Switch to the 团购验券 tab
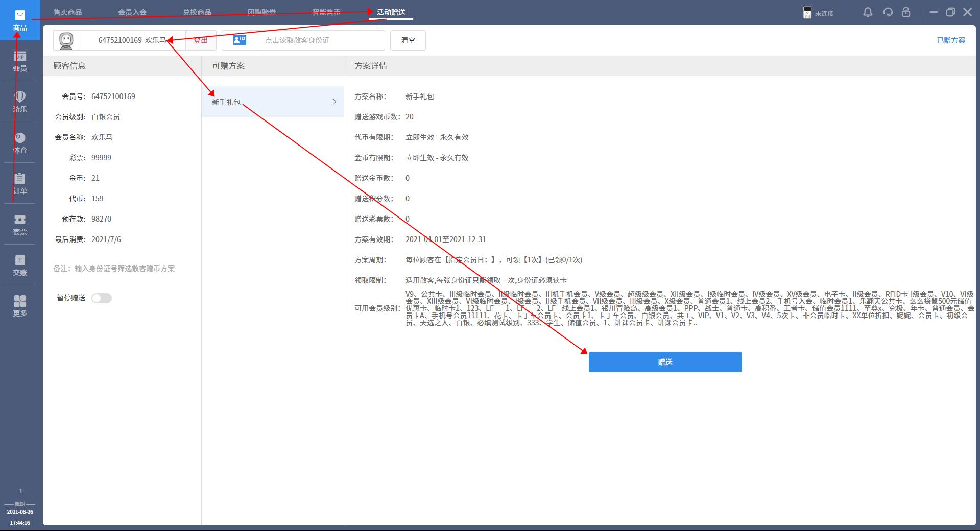 tap(261, 12)
